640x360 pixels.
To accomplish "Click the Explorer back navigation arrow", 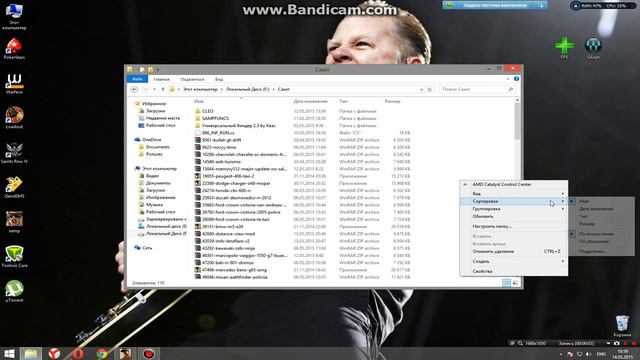I will 134,89.
